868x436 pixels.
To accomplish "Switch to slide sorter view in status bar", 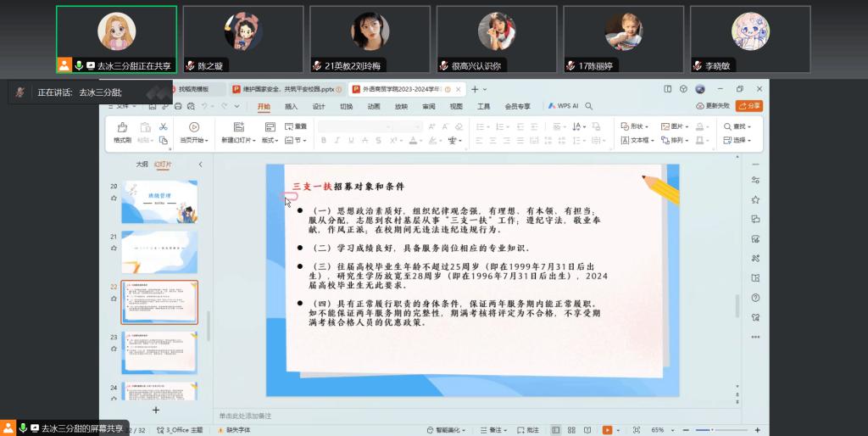I will [572, 430].
